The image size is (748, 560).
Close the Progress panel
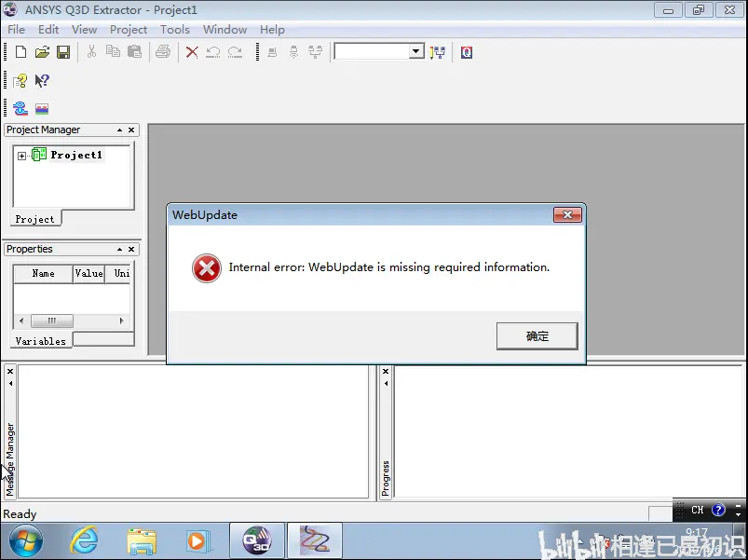pyautogui.click(x=386, y=371)
